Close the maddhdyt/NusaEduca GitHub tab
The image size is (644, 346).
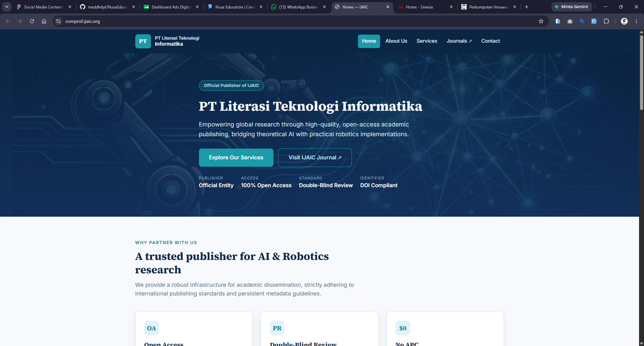pyautogui.click(x=133, y=7)
